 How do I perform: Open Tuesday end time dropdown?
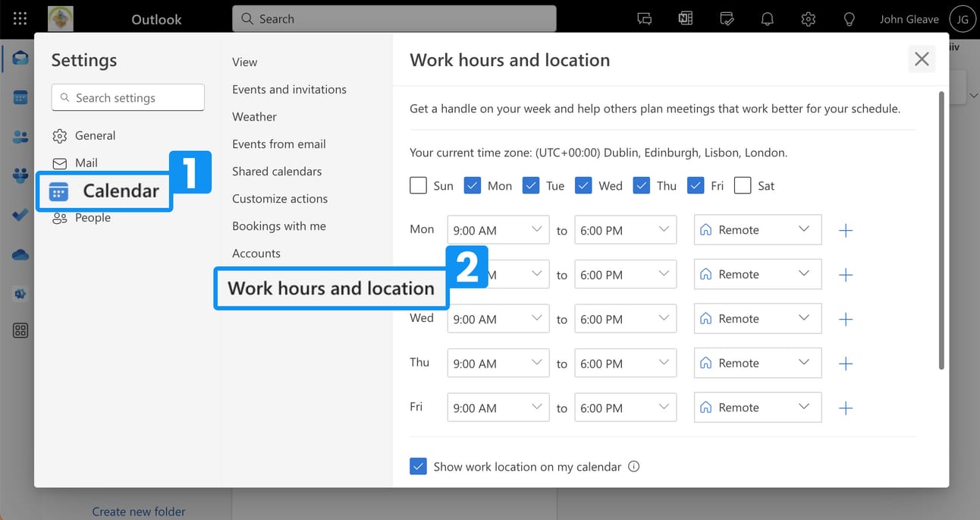pos(625,275)
